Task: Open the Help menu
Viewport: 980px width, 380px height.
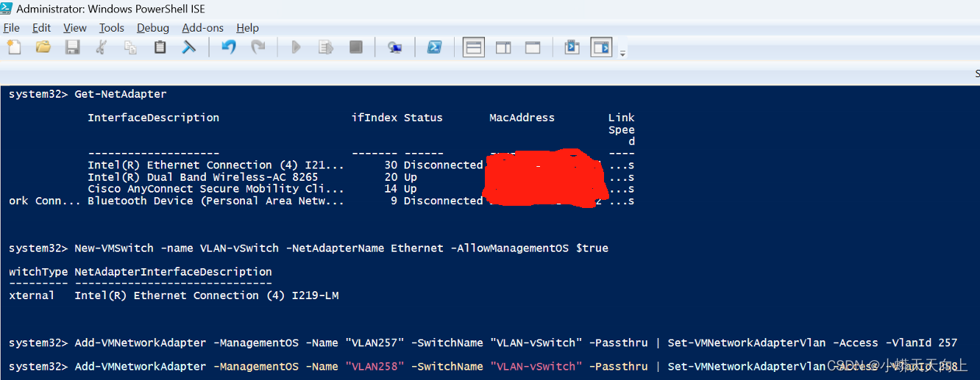Action: coord(247,28)
